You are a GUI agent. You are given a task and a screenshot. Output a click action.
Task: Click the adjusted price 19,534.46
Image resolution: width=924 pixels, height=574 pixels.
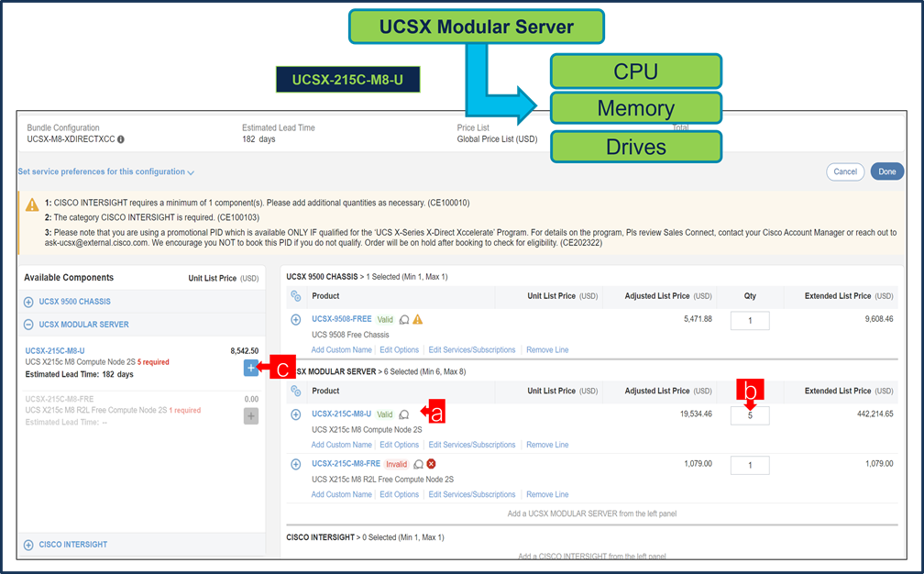click(x=696, y=414)
